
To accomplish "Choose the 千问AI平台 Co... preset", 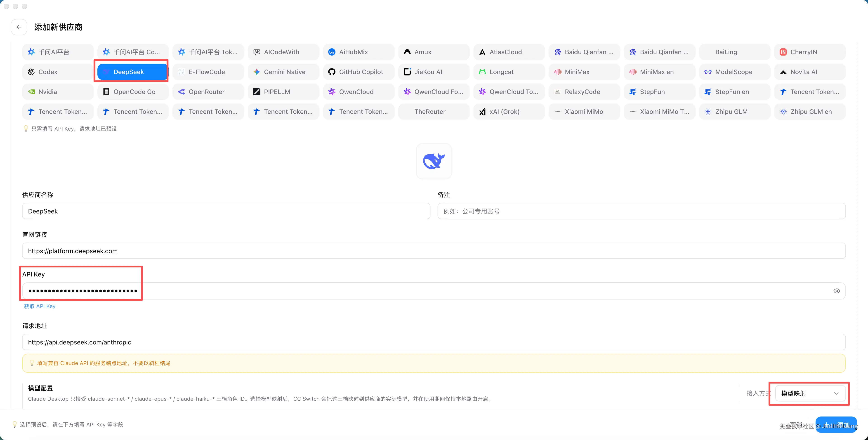I will (133, 52).
